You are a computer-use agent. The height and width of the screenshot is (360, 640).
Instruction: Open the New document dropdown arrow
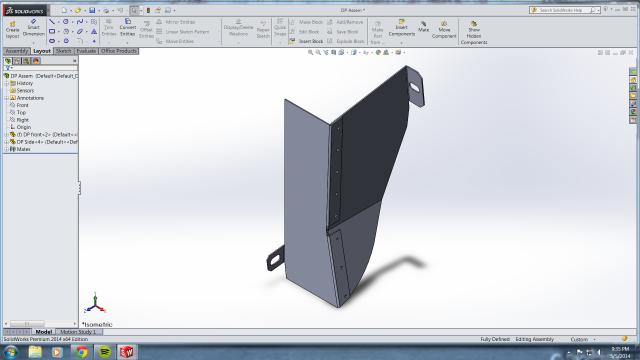(x=71, y=11)
